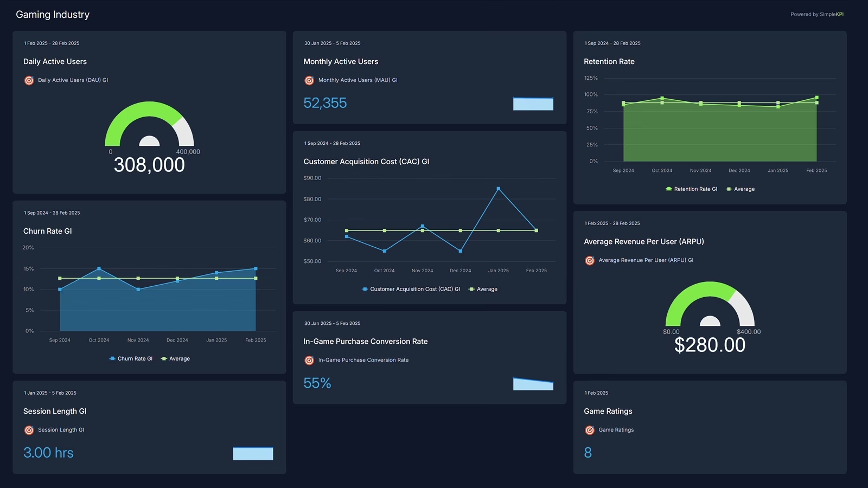The image size is (868, 488).
Task: Click the Customer Acquisition Cost (CAC) GI panel header
Action: click(x=367, y=161)
